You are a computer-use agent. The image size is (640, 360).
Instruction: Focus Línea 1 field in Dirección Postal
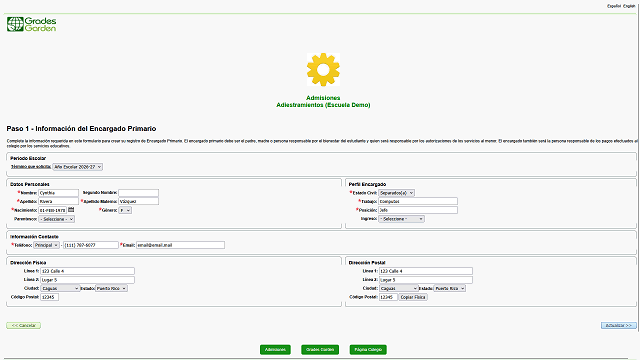tap(426, 271)
